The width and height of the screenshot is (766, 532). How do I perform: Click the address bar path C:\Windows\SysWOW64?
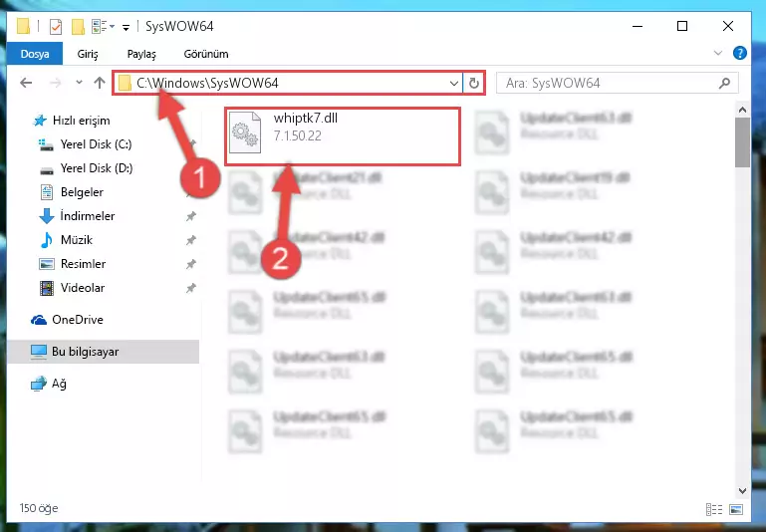[x=207, y=83]
